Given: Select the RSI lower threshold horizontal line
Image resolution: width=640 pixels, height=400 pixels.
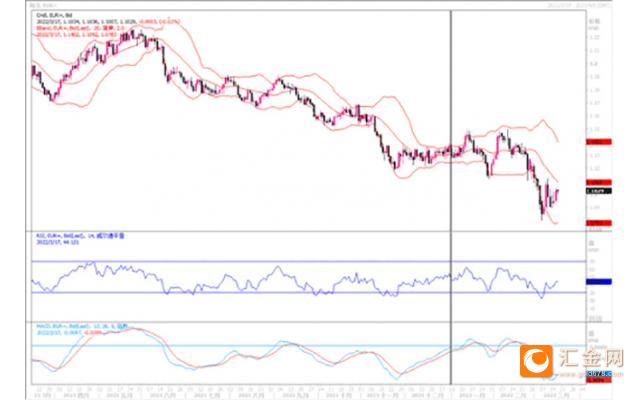Looking at the screenshot, I should coord(309,292).
